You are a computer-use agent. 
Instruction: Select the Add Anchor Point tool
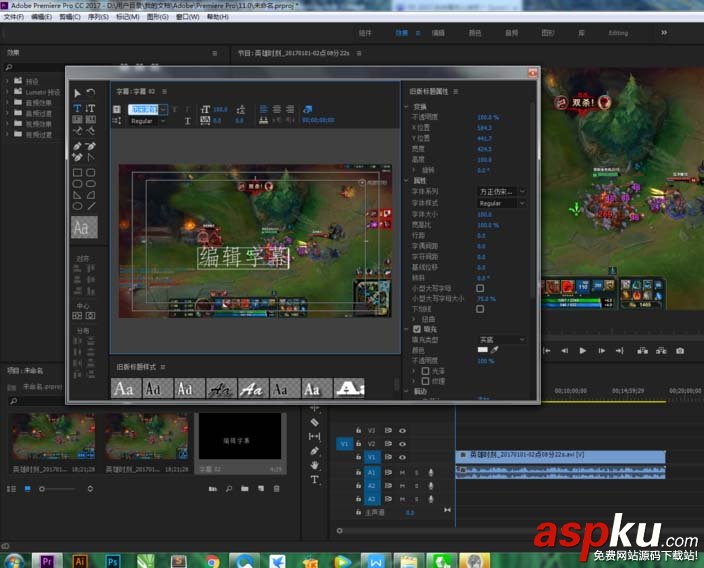77,157
